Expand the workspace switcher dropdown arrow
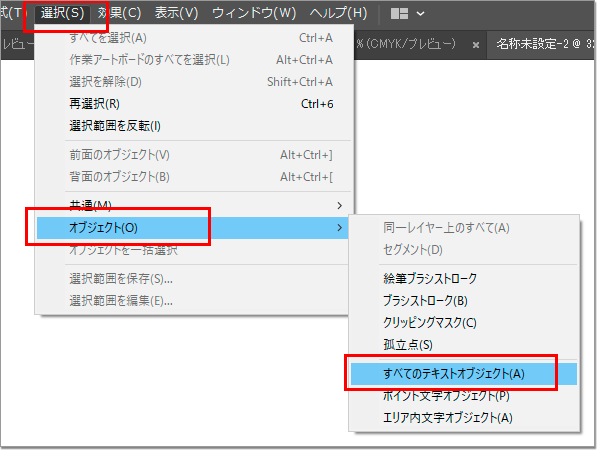 [x=420, y=14]
